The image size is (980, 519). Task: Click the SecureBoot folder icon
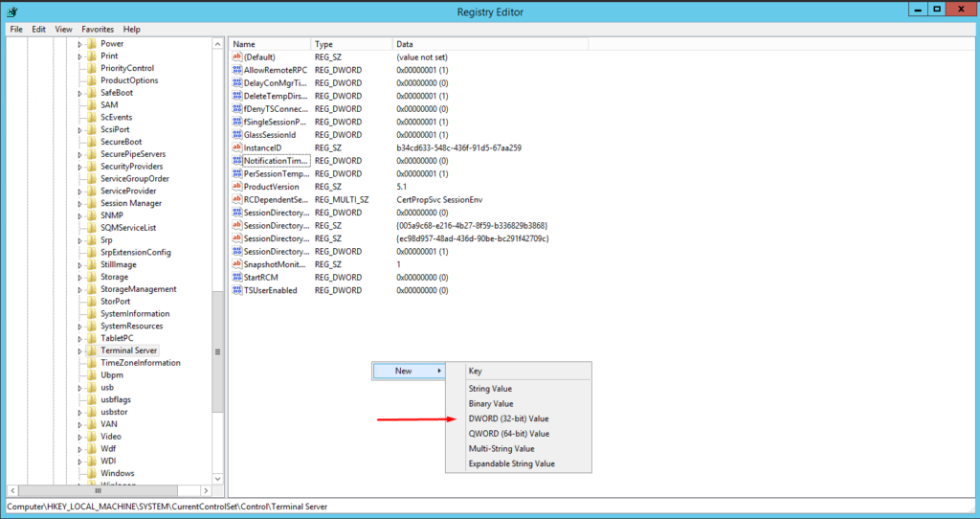tap(92, 142)
